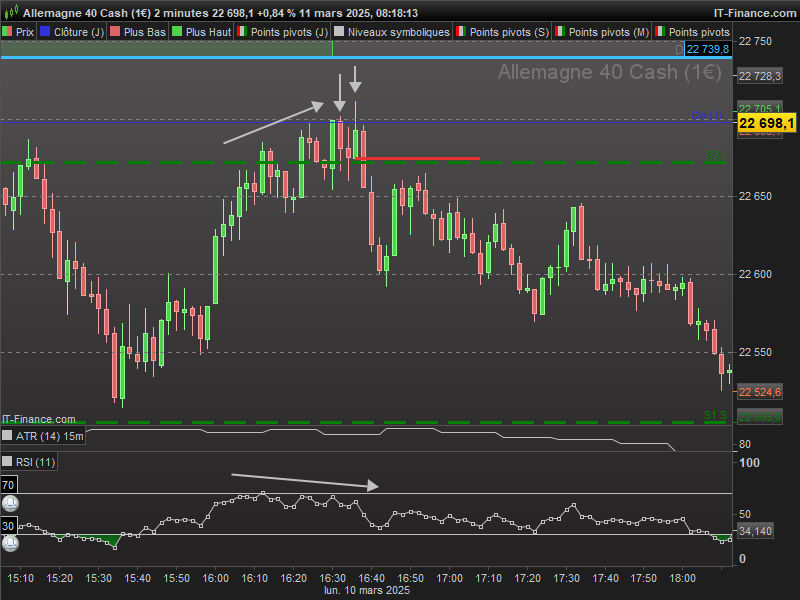
Task: Click the ATR (14) grey square icon
Action: [x=7, y=436]
